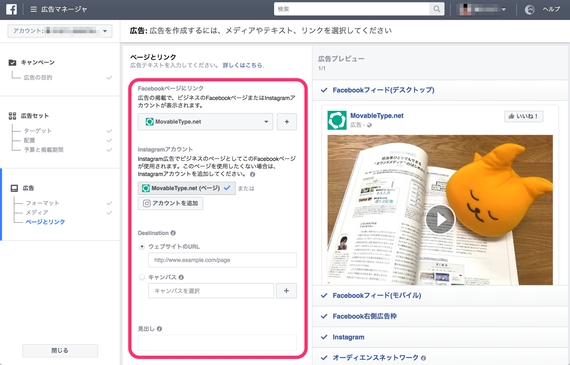
Task: Open キャンバスを選択 dropdown field
Action: 211,291
